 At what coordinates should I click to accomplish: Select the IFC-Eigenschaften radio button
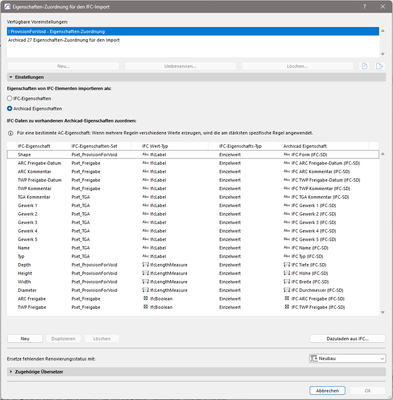click(x=10, y=99)
